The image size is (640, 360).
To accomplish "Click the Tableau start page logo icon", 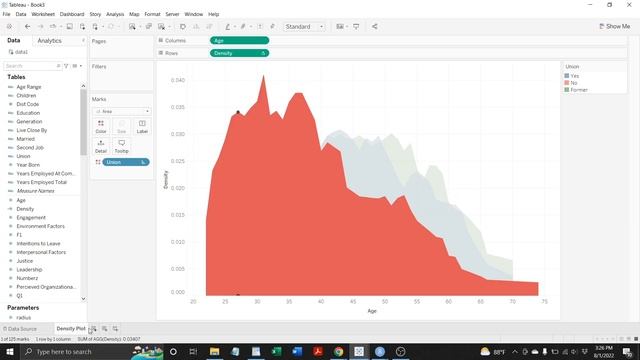I will [9, 27].
